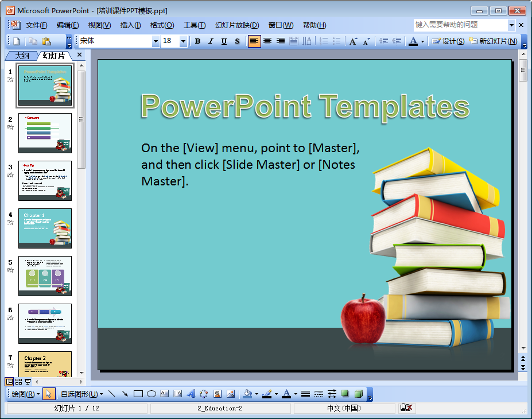Enable center text alignment
The image size is (532, 419).
point(267,41)
